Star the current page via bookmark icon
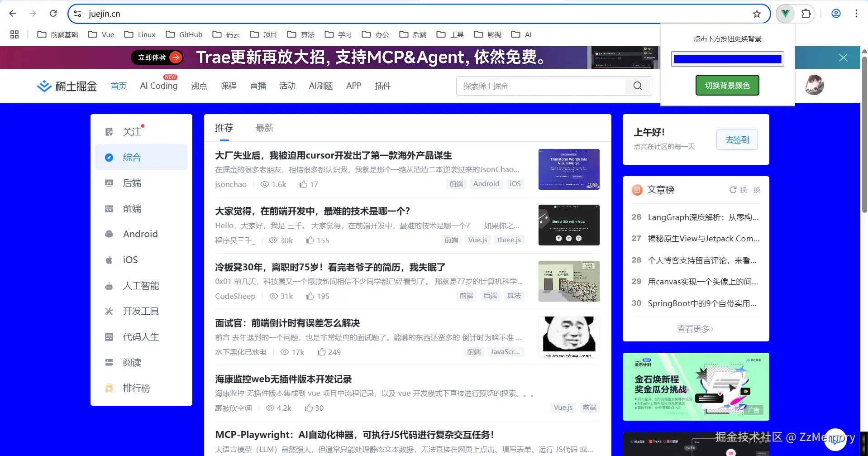 pyautogui.click(x=757, y=14)
